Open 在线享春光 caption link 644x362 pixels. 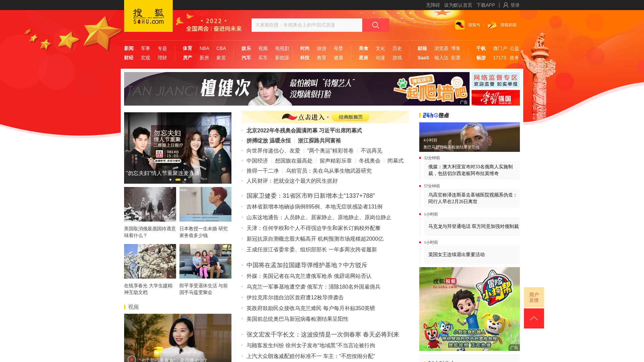(x=148, y=289)
